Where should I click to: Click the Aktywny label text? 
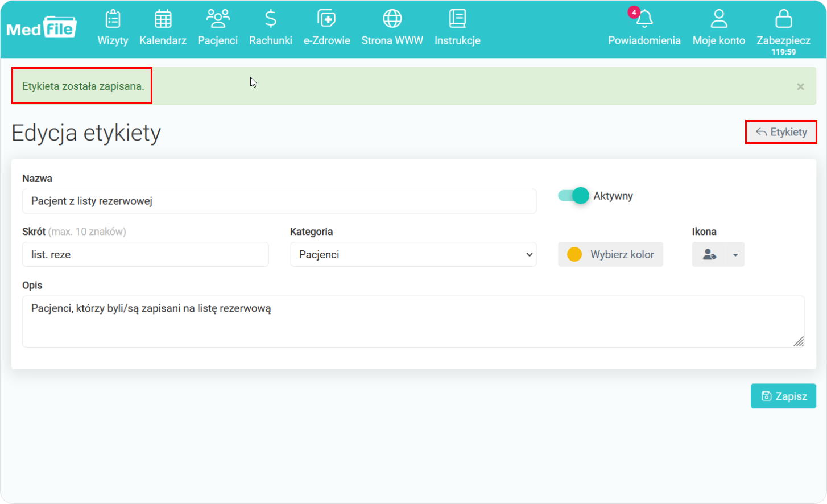click(613, 196)
